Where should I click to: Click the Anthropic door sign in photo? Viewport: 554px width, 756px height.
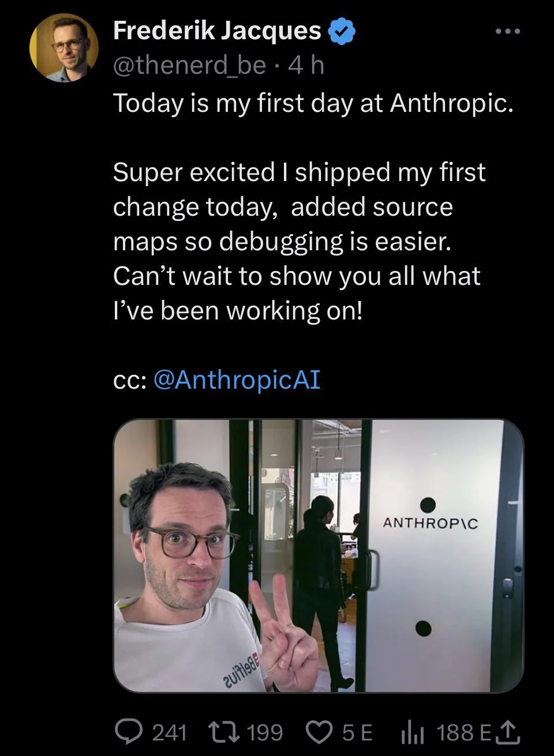tap(431, 522)
